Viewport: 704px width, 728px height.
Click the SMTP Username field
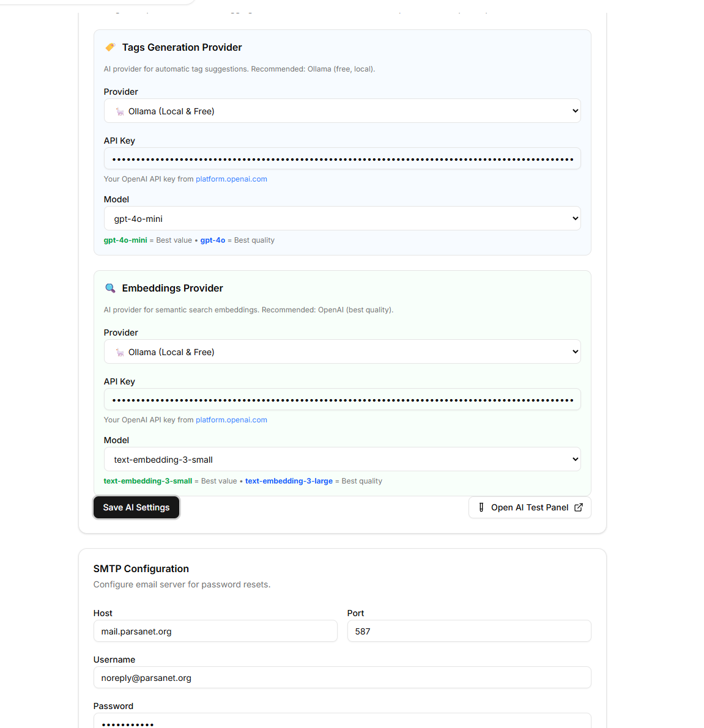[342, 678]
